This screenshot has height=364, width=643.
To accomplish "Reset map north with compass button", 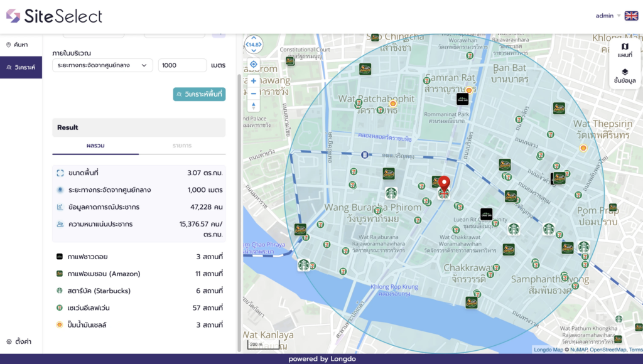I will click(254, 106).
